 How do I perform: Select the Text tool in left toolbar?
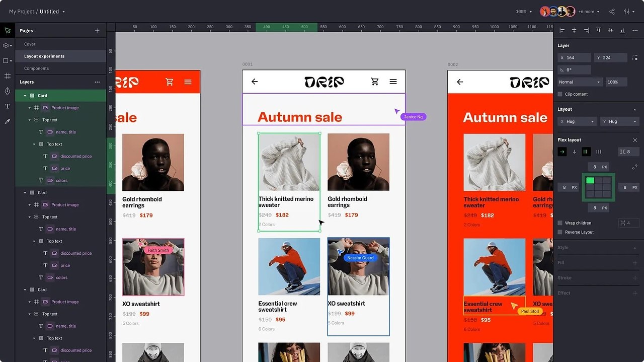point(7,106)
